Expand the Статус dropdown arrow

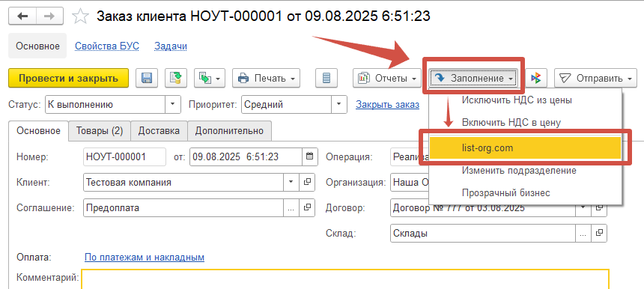[172, 105]
